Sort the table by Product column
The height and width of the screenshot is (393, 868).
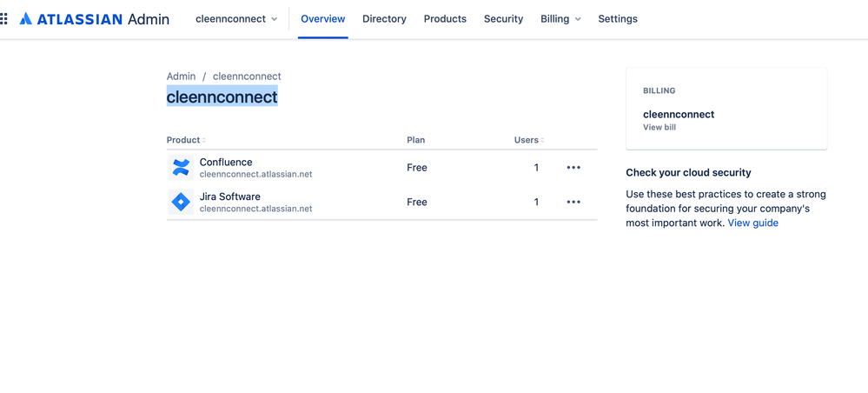[x=186, y=140]
